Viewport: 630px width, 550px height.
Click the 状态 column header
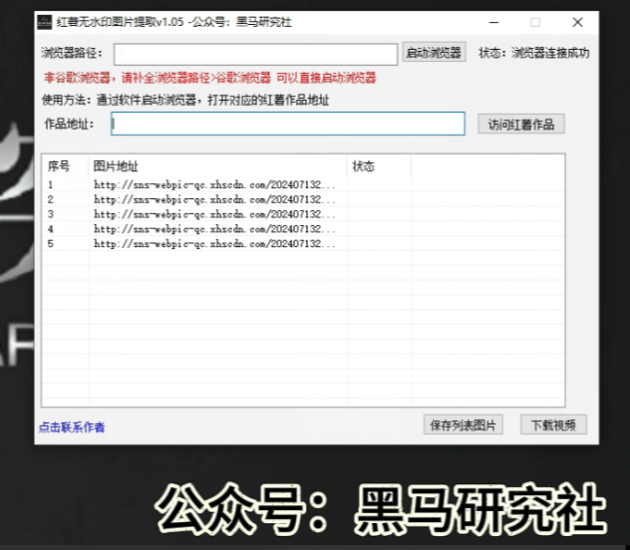(x=379, y=166)
